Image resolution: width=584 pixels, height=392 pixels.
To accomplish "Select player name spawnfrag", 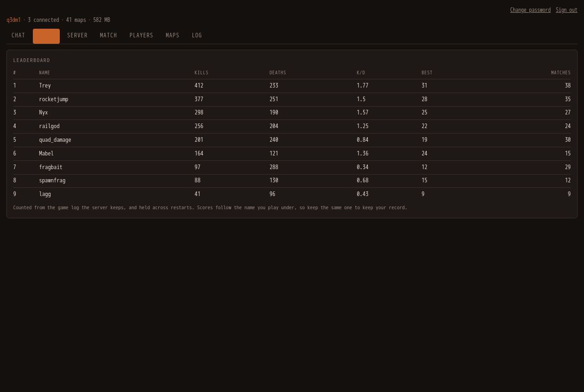I will point(52,181).
